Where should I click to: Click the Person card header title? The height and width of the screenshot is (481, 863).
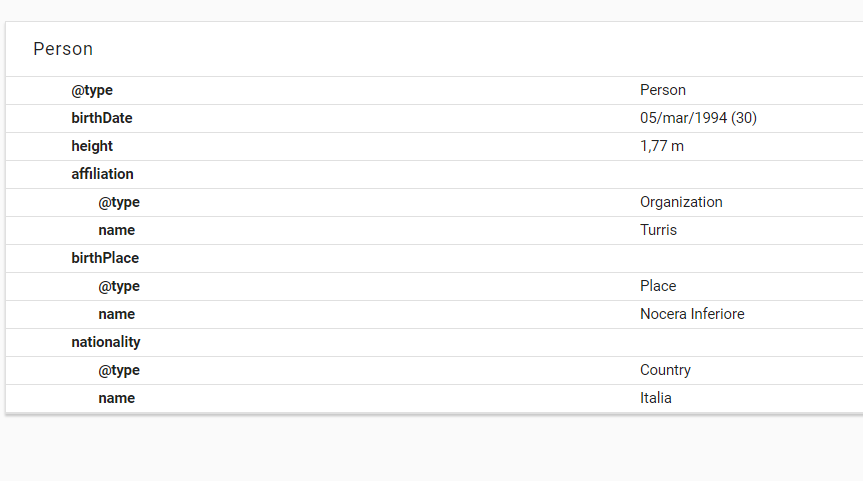click(63, 49)
